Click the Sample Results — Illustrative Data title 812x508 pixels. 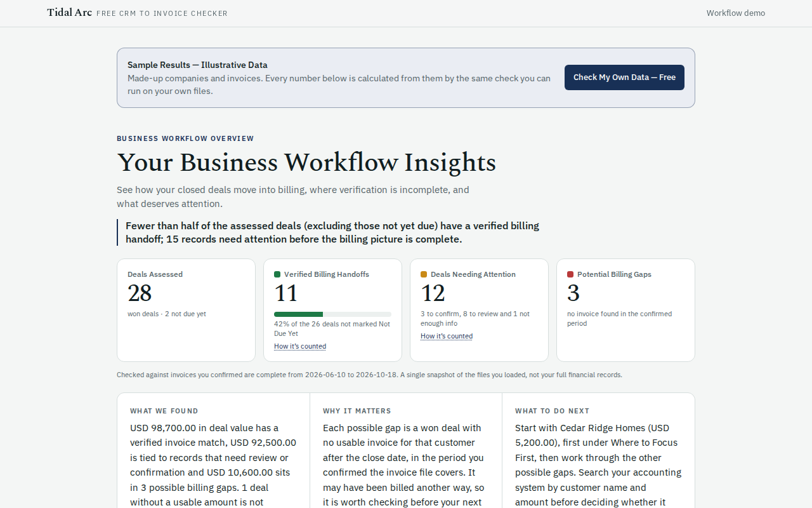point(197,65)
